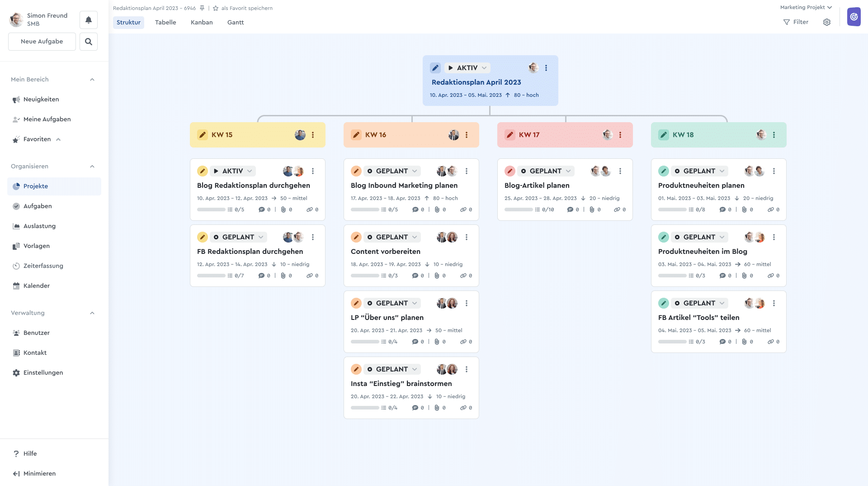Click the Redaktionsplan April 2023 title
Image resolution: width=868 pixels, height=486 pixels.
tap(476, 82)
